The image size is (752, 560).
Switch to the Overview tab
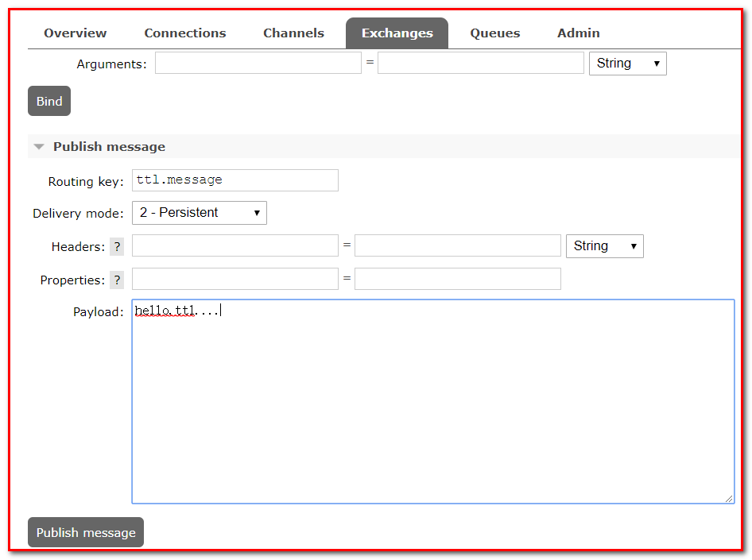(x=76, y=33)
